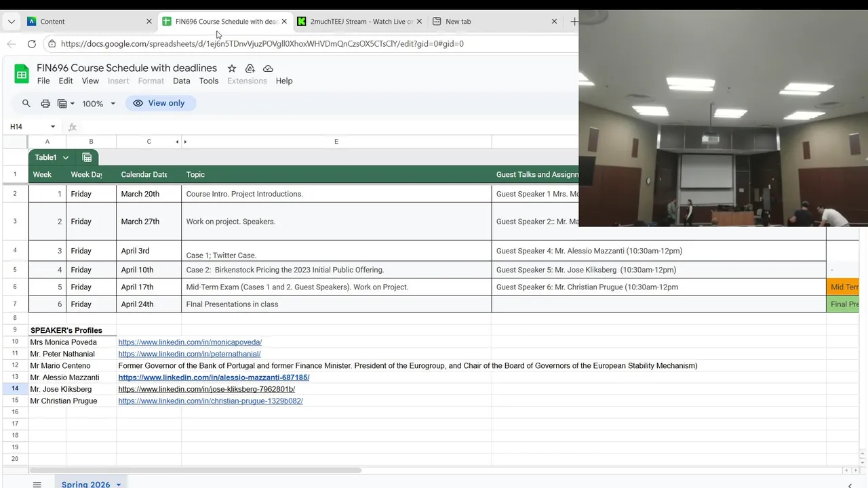Expand the Table1 name dropdown
The width and height of the screenshot is (868, 488).
point(66,157)
